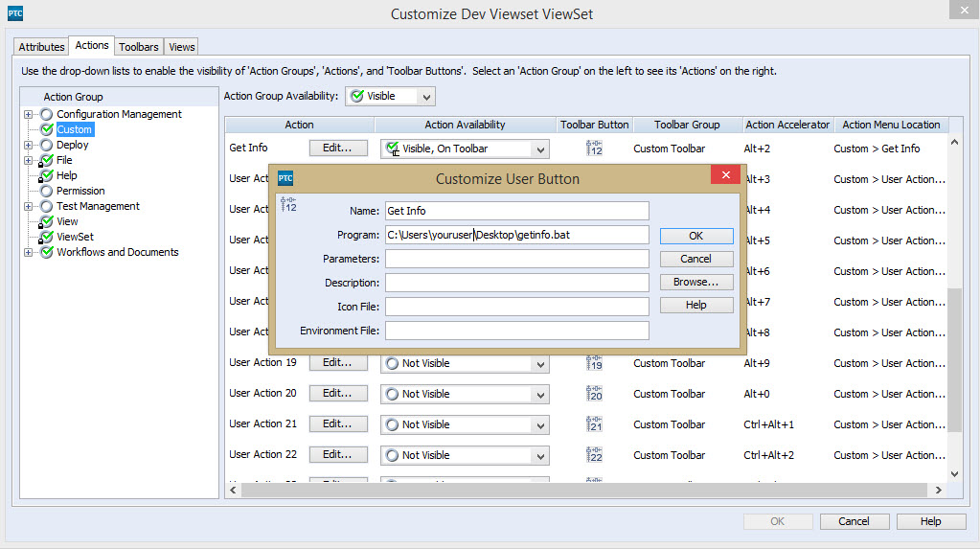The height and width of the screenshot is (549, 980).
Task: Click Edit... for User Action 19
Action: pyautogui.click(x=337, y=363)
